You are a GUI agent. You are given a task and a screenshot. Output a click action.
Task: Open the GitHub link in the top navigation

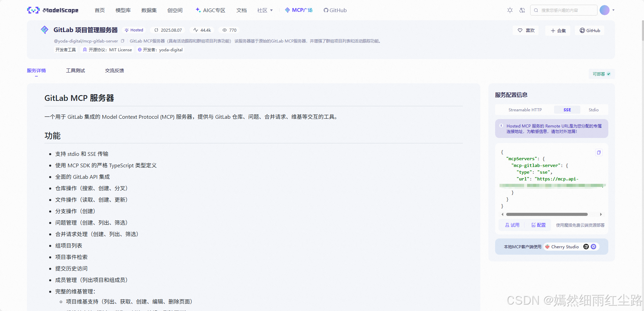click(335, 10)
